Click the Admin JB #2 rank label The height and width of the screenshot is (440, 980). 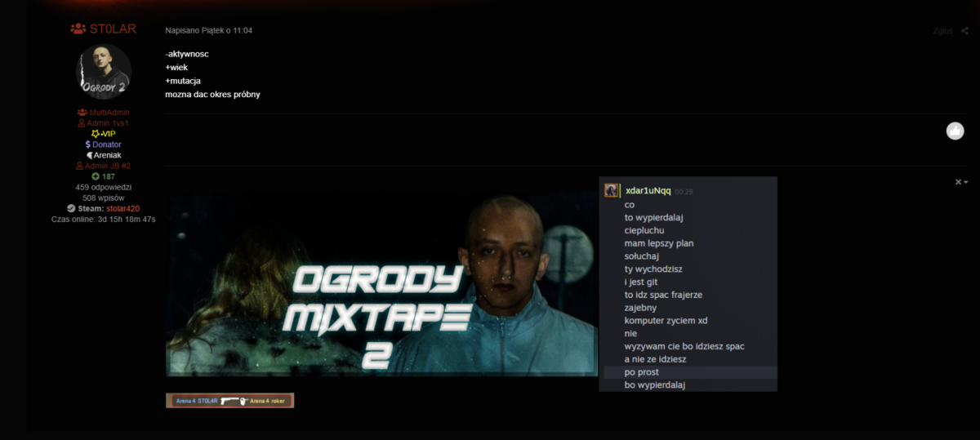point(103,166)
